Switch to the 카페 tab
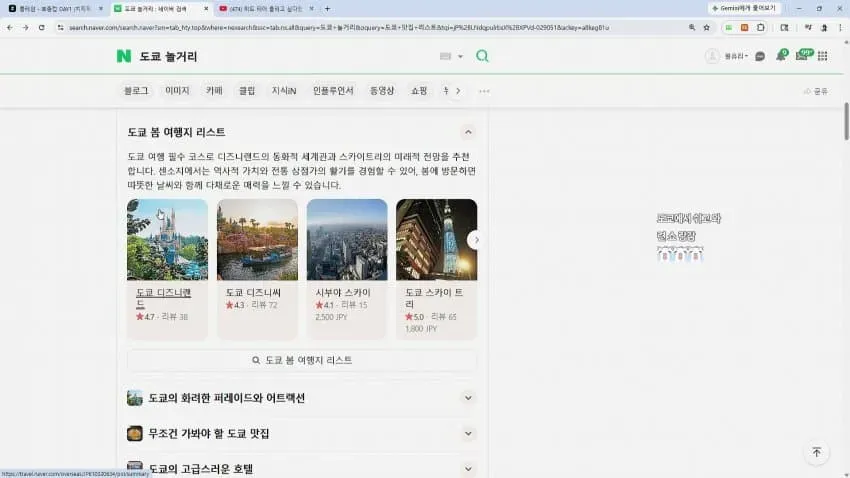The image size is (850, 478). pos(214,91)
